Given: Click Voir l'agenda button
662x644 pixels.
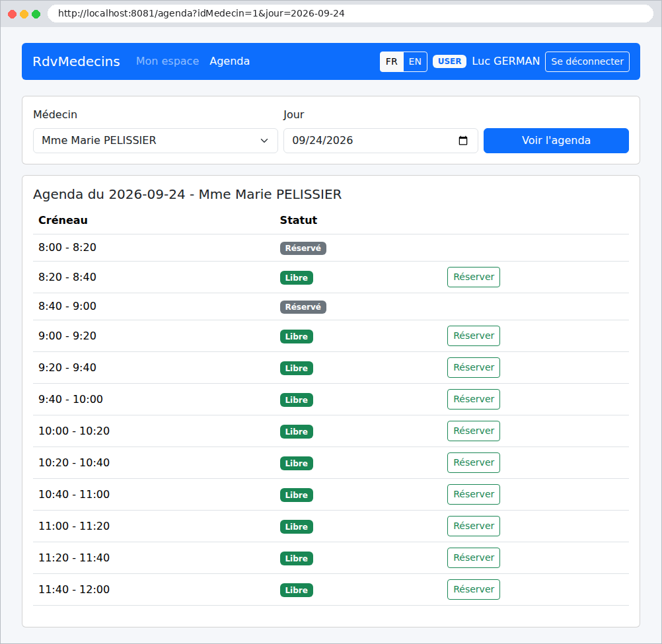Looking at the screenshot, I should tap(556, 141).
